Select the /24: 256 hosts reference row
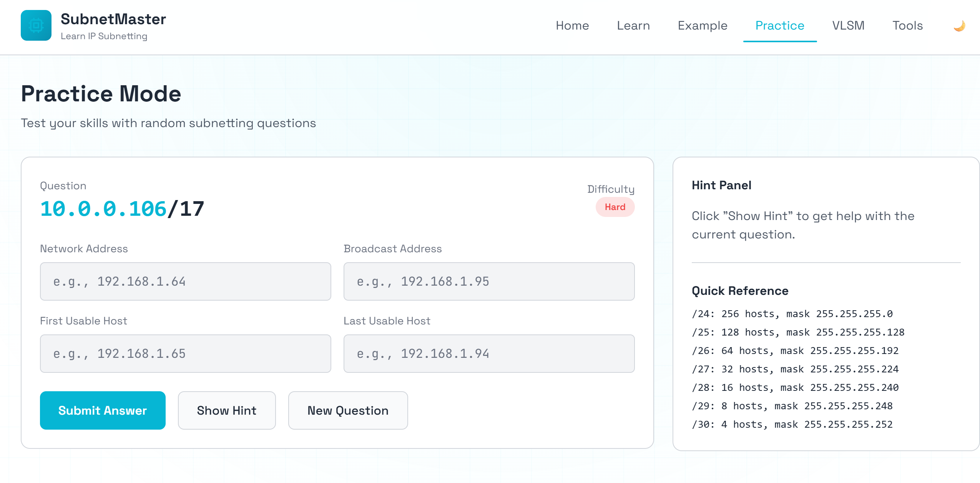The image size is (980, 483). 792,314
